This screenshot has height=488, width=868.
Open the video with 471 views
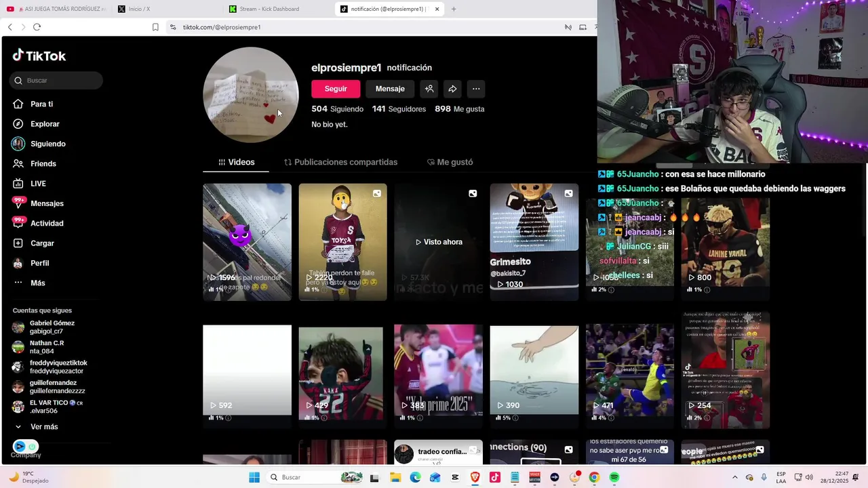pyautogui.click(x=630, y=370)
